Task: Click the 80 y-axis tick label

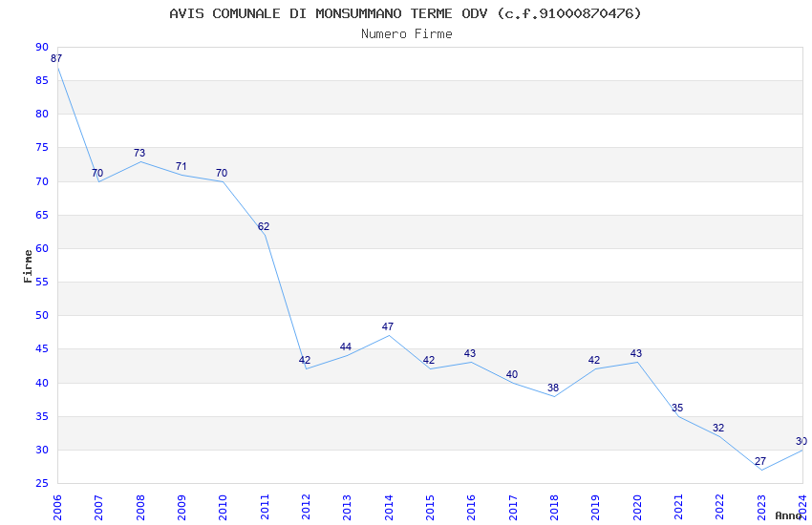Action: [x=42, y=115]
